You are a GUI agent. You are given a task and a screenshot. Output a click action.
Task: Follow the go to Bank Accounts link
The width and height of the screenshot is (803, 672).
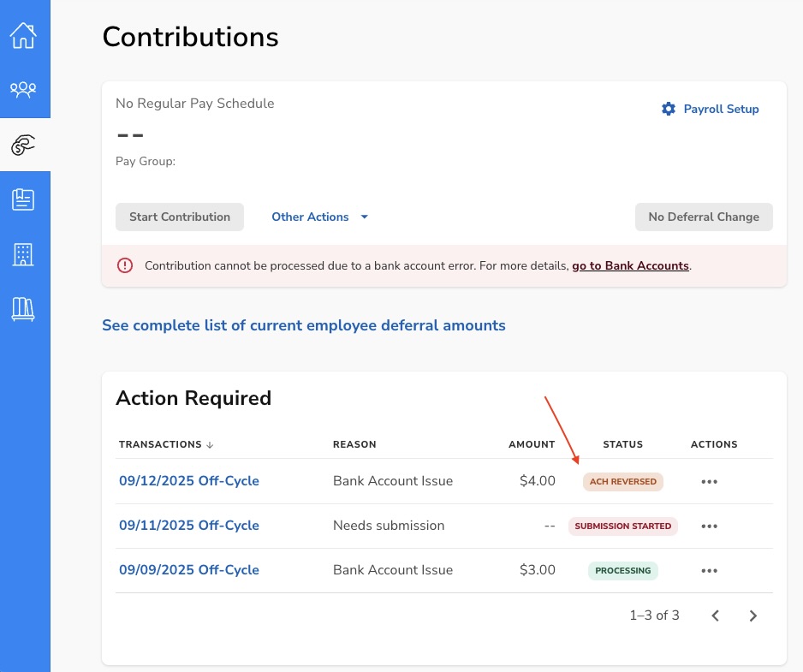630,266
